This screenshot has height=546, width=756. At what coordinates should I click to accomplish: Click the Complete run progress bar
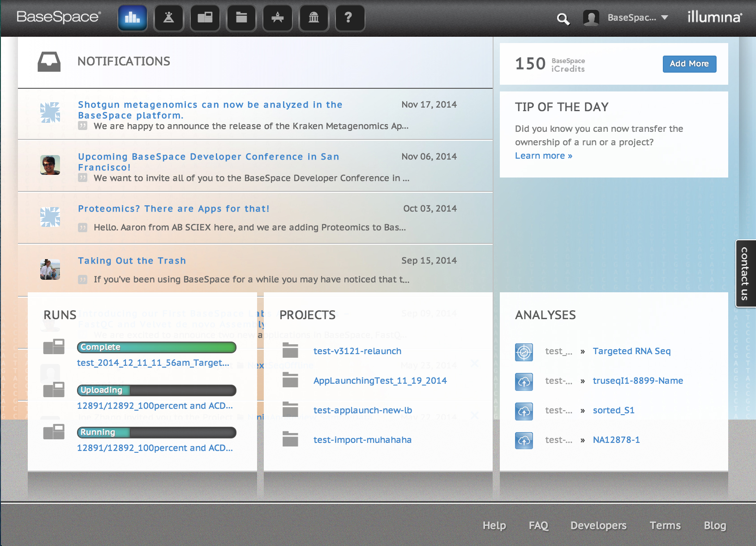pyautogui.click(x=156, y=347)
